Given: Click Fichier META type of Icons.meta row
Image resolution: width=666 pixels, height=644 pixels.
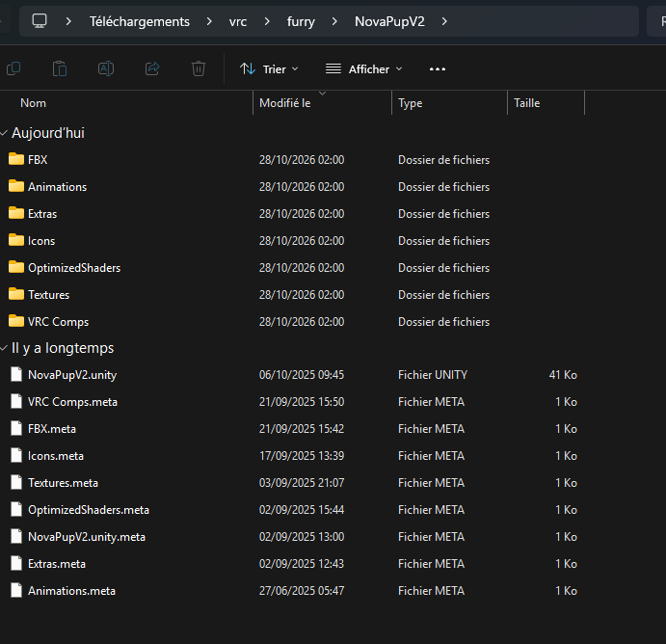Looking at the screenshot, I should tap(431, 455).
